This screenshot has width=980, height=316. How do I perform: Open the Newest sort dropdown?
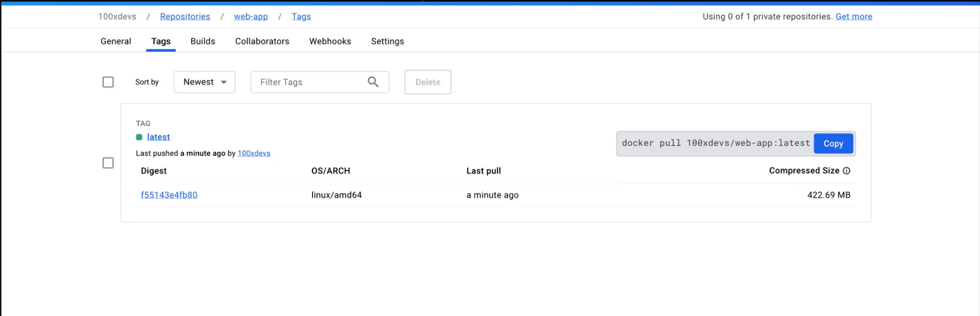(x=205, y=82)
